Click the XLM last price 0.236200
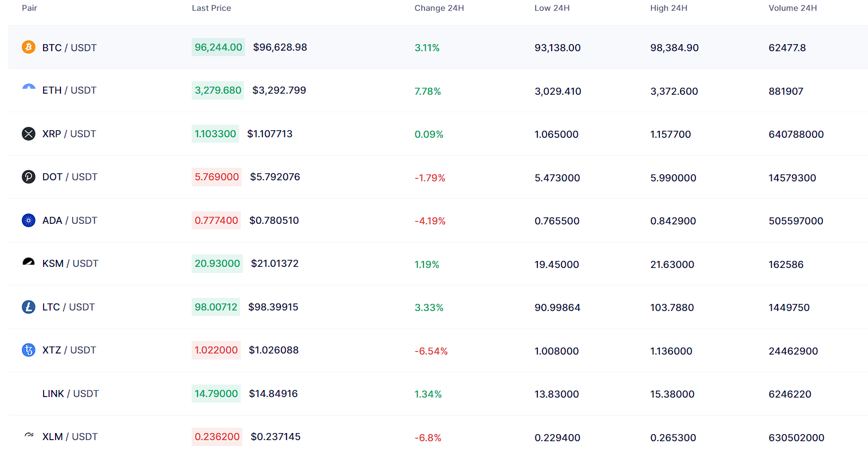 [217, 437]
